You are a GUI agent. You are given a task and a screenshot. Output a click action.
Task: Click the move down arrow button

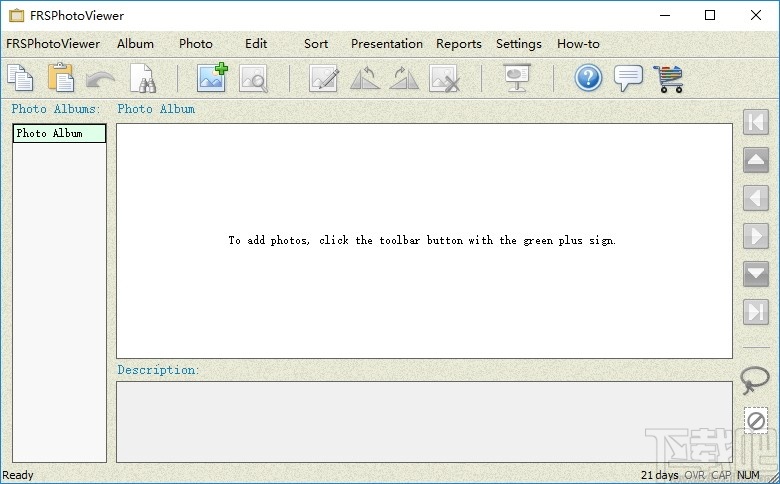pos(756,274)
